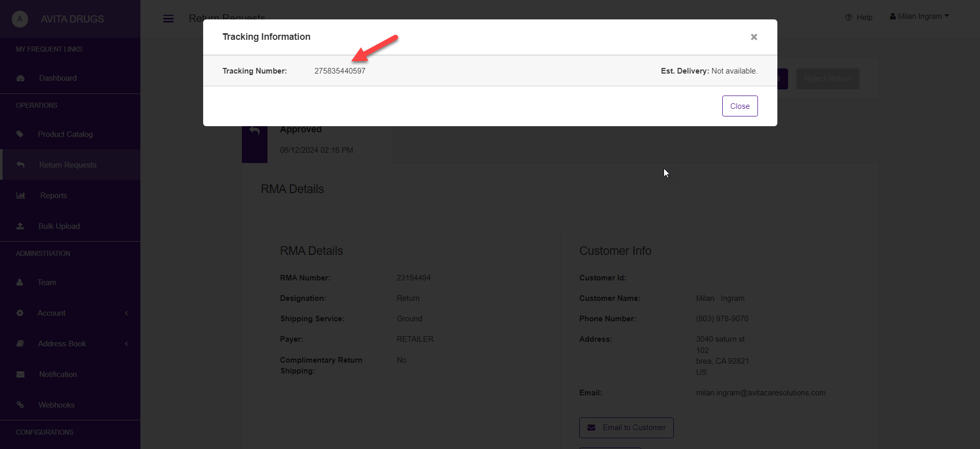Image resolution: width=980 pixels, height=449 pixels.
Task: Open the hamburger menu icon
Action: (x=168, y=19)
